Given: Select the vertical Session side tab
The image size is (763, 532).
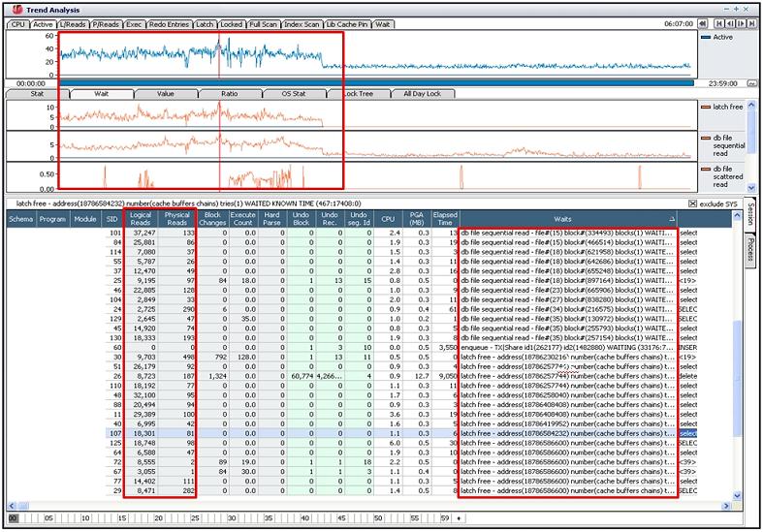Looking at the screenshot, I should click(x=750, y=214).
